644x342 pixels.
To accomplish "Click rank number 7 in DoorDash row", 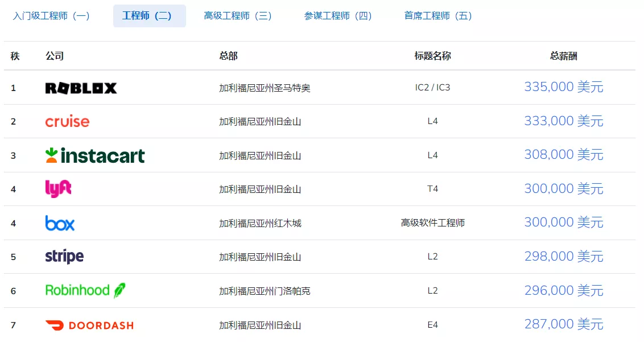I will click(x=13, y=325).
